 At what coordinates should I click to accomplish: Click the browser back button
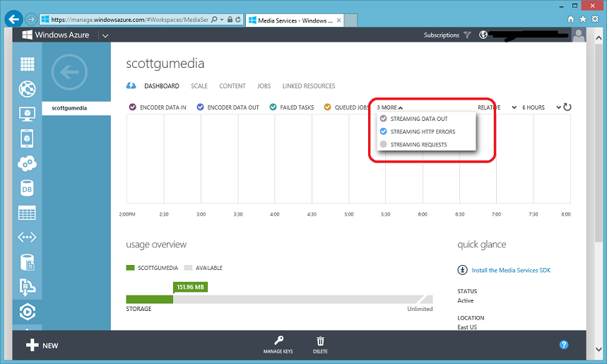tap(13, 19)
